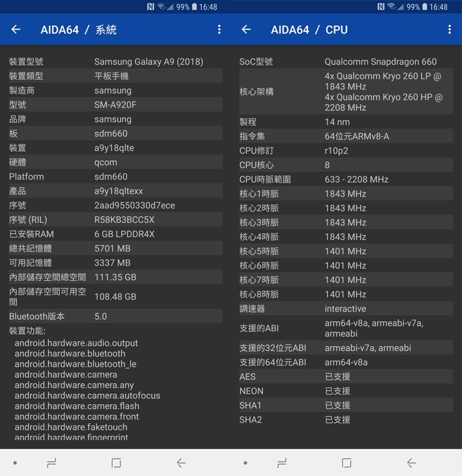Select the 裝置型號 Galaxy A9 row

click(x=116, y=62)
